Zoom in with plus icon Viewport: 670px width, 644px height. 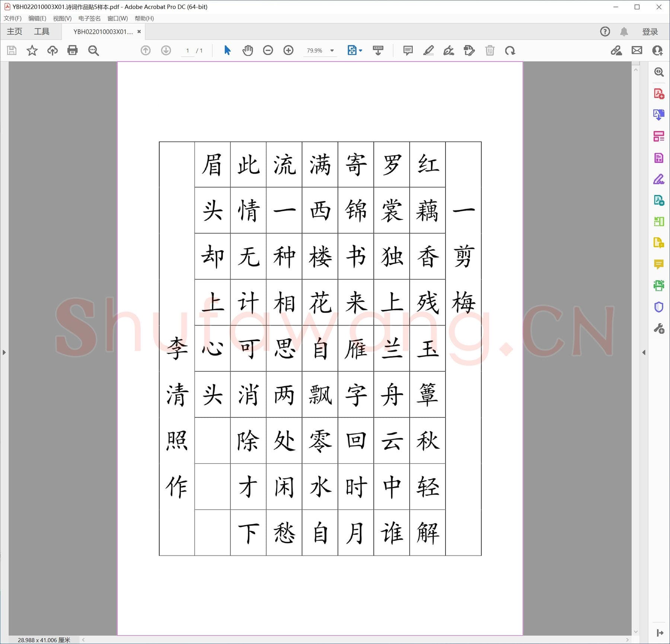[x=288, y=50]
